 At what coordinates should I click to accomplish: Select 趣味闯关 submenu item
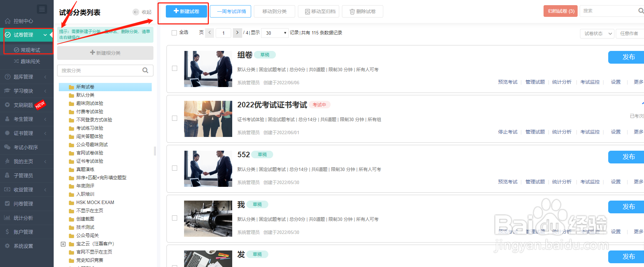[x=30, y=61]
